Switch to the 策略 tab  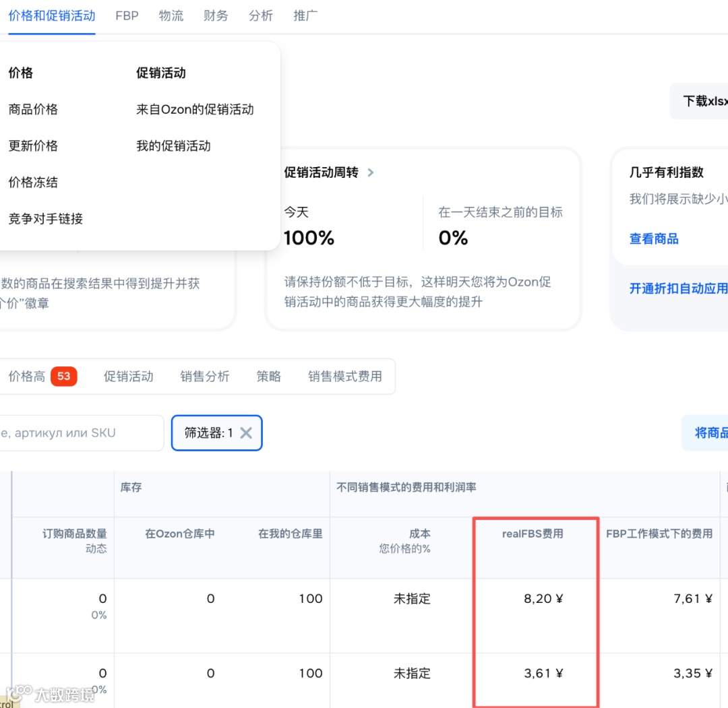[269, 377]
